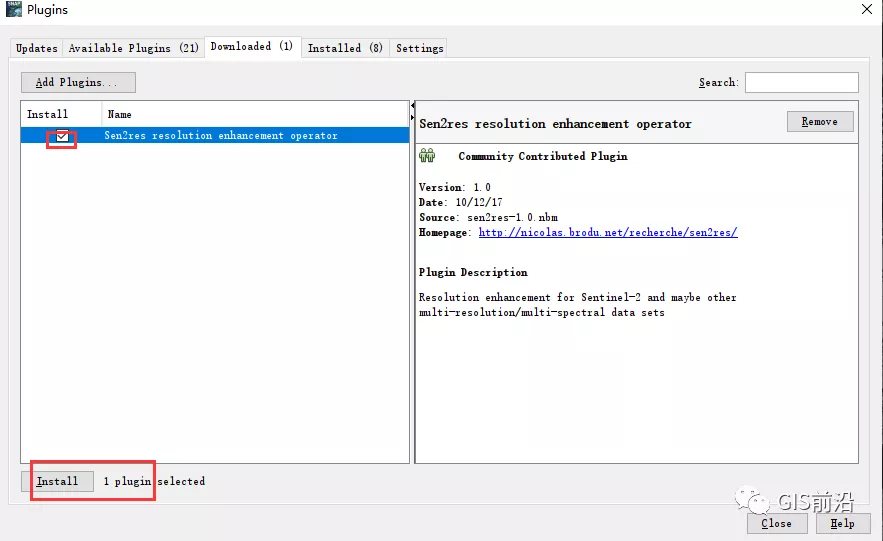Click the SNAP Plugins window title icon

(x=14, y=9)
